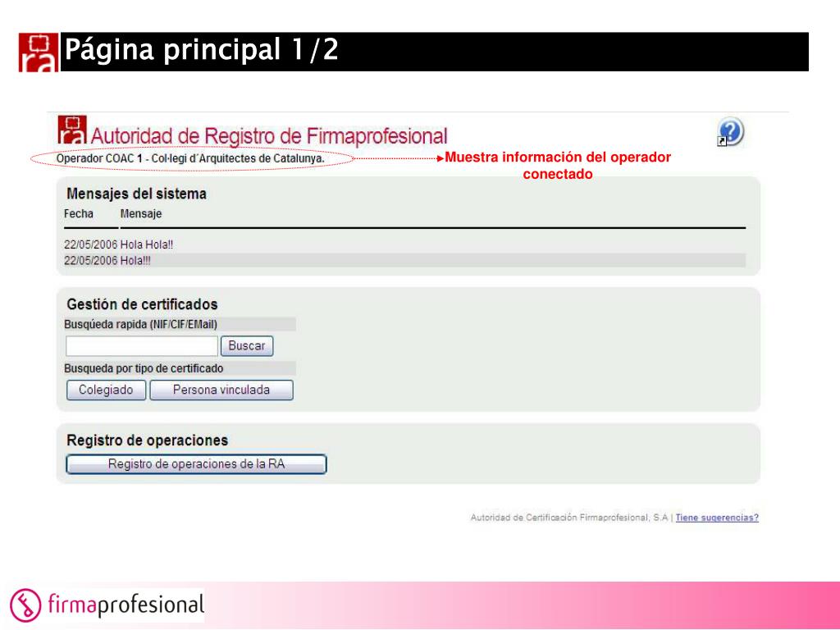Click the Registro de operaciones section heading
Screen dimensions: 840x630
point(148,441)
